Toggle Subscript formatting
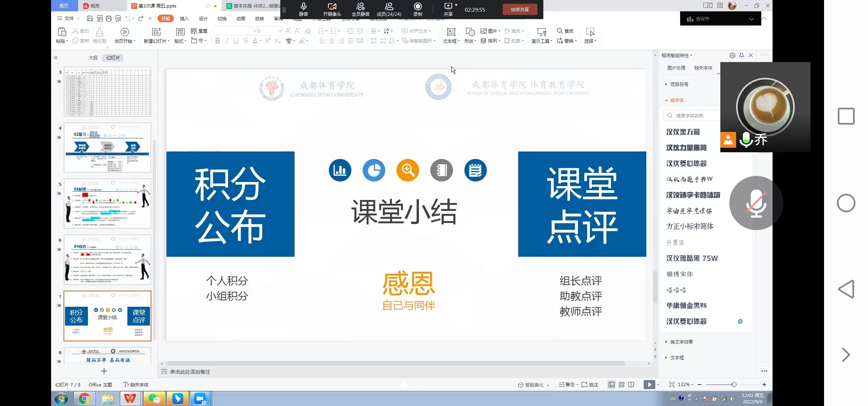868x406 pixels. [277, 41]
